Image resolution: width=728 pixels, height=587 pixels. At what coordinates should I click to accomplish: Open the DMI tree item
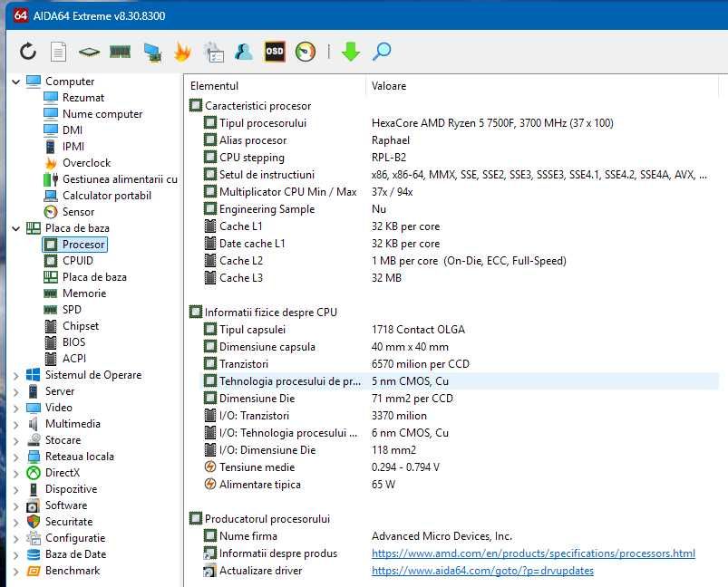(63, 130)
